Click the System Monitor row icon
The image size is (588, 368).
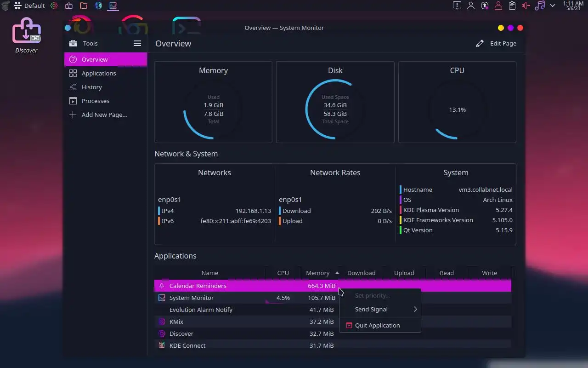162,298
